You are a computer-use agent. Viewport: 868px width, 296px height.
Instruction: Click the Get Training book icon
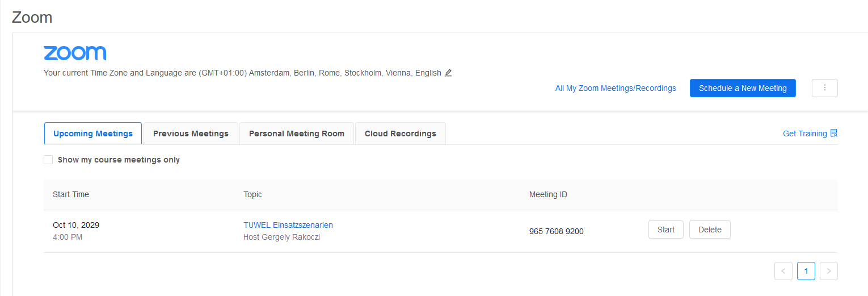pyautogui.click(x=833, y=134)
